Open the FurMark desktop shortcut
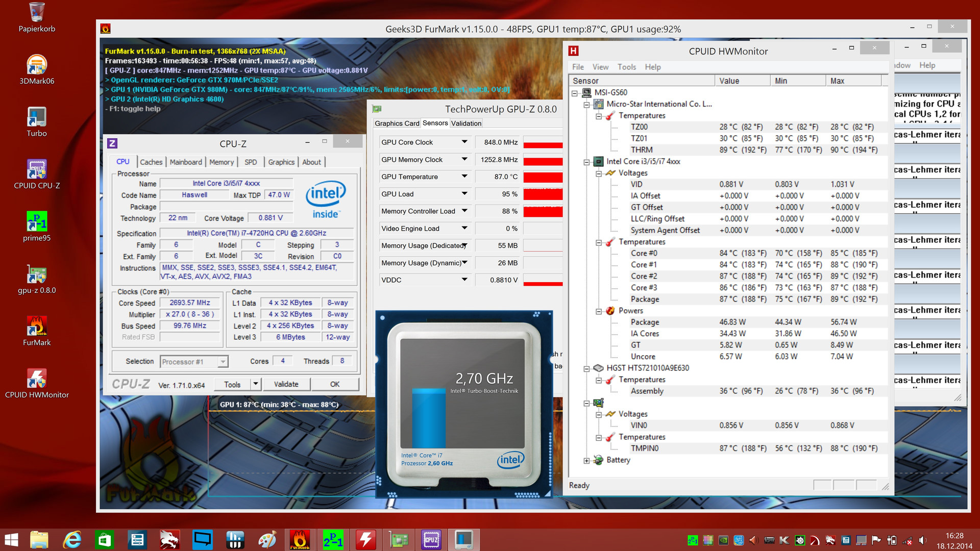Screen dimensions: 980x551 (37, 331)
